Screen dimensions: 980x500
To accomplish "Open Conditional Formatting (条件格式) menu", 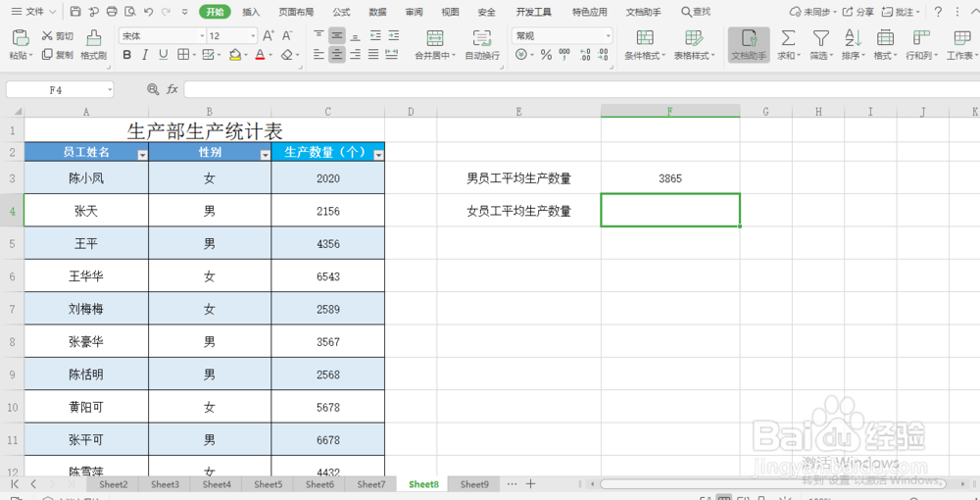I will tap(645, 45).
